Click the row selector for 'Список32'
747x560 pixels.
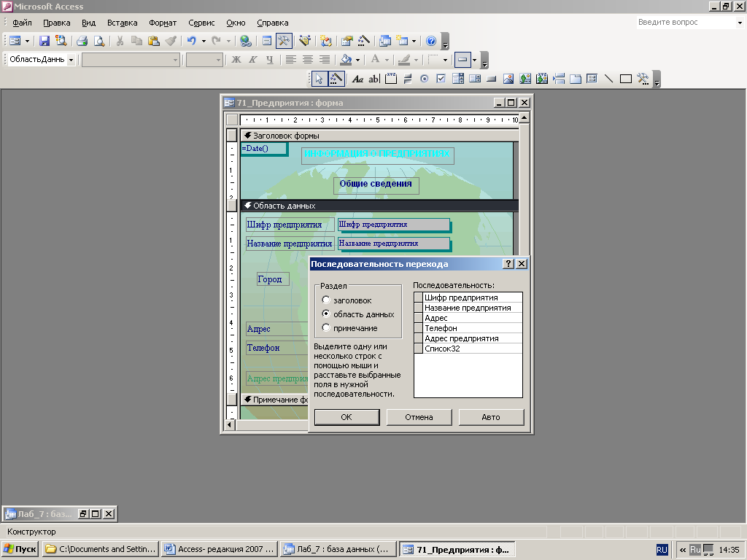(419, 349)
